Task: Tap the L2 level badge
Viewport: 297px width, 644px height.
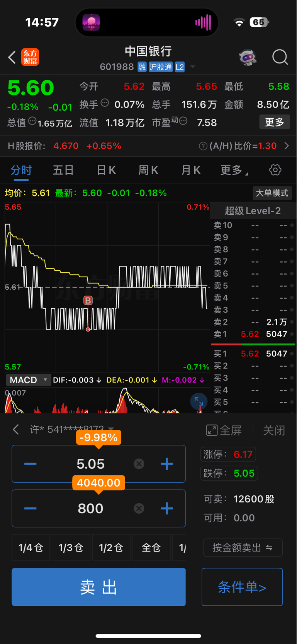Action: click(180, 67)
